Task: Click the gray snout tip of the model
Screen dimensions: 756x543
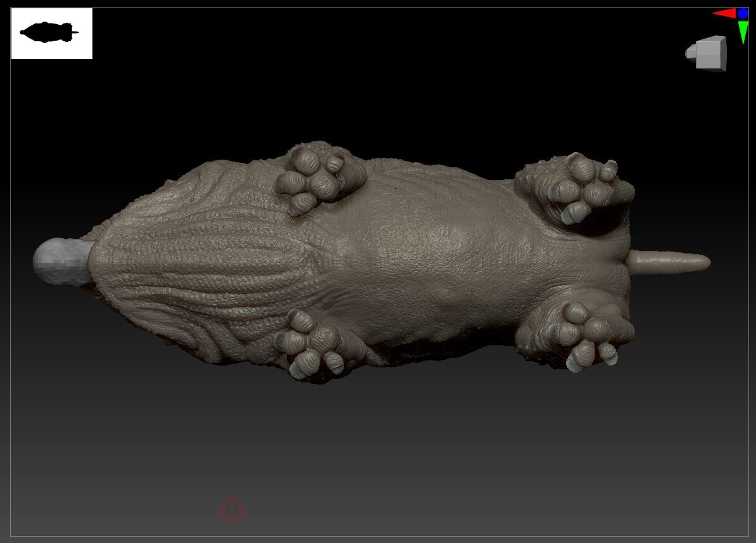Action: coord(63,261)
